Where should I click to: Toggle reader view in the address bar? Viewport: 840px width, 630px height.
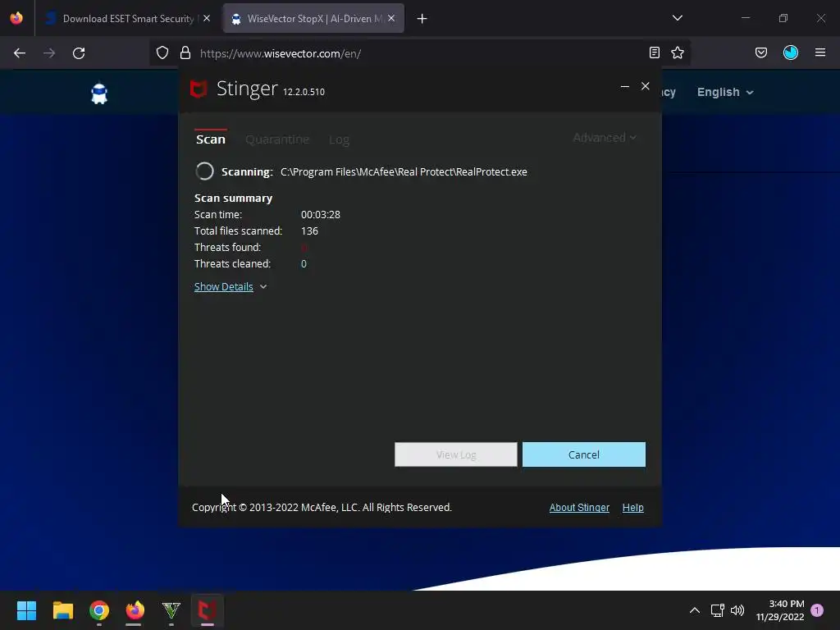(x=654, y=52)
